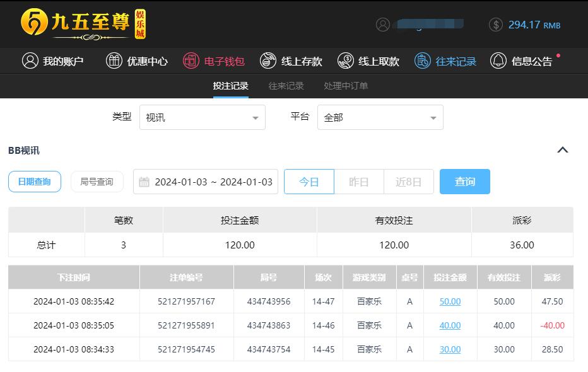Screen dimensions: 588x372
Task: Select round number 434743956
Action: point(269,301)
